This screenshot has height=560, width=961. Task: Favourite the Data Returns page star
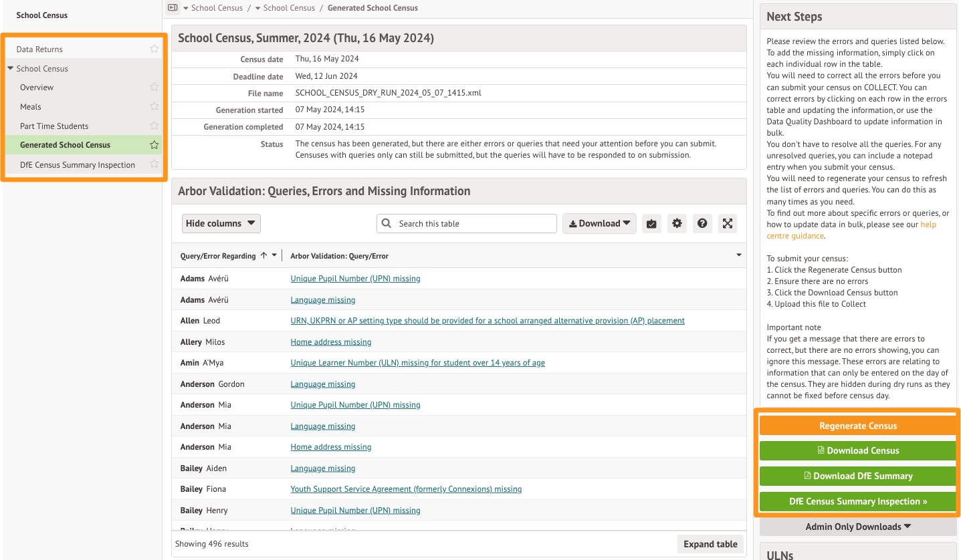tap(154, 49)
